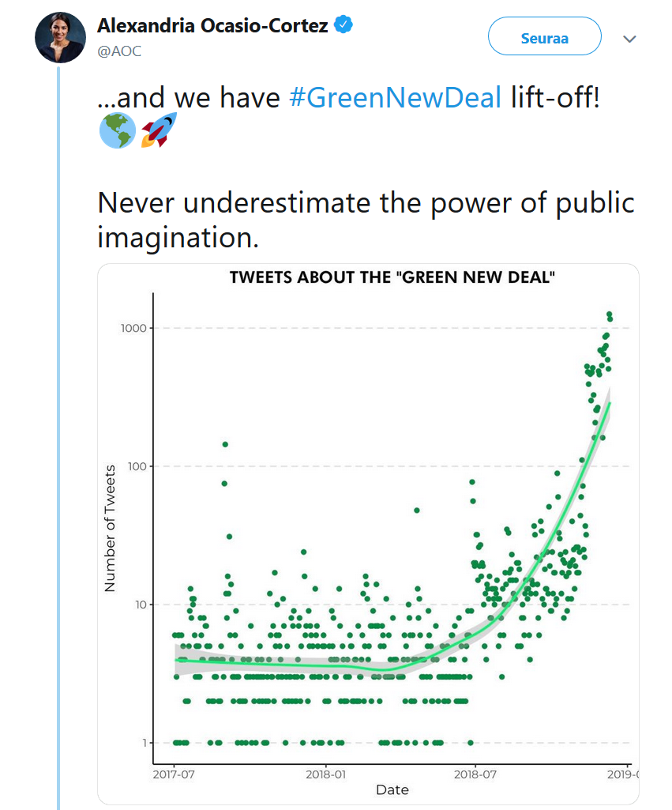Click the Number of Tweets axis title
This screenshot has height=810, width=672.
(110, 528)
